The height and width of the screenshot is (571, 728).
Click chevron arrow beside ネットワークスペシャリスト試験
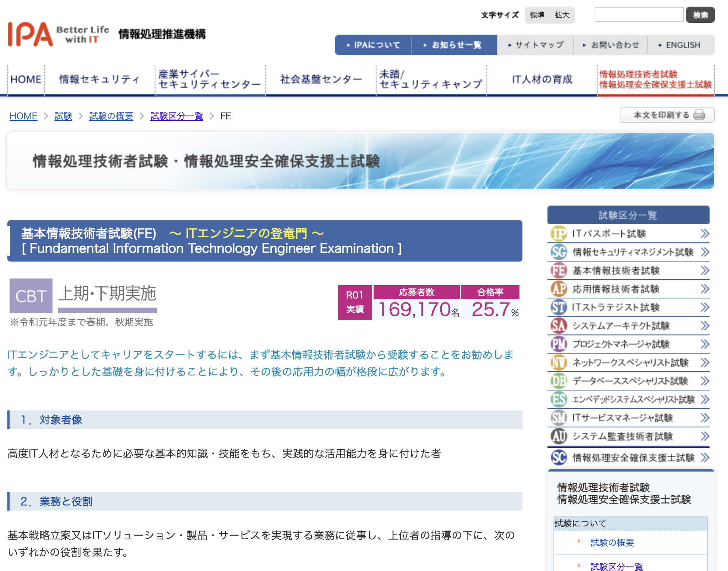tap(705, 362)
